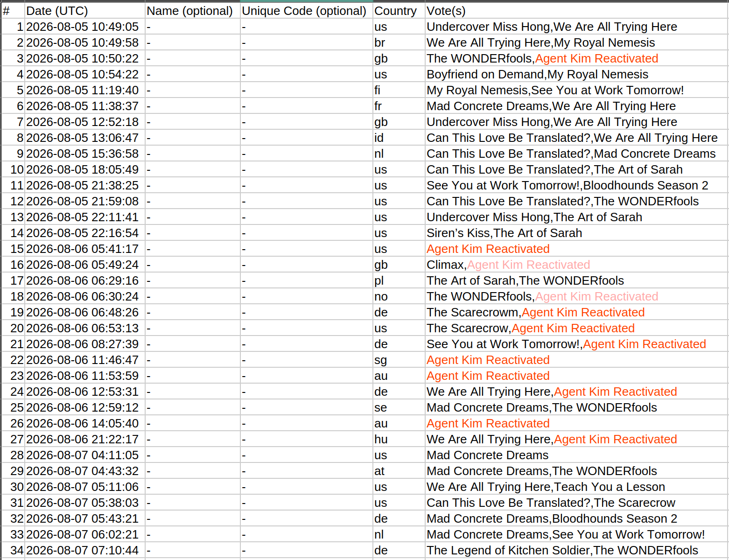Click "We Are All Trying Here,My Royal Nemesis" cell
The width and height of the screenshot is (729, 560).
coord(576,42)
